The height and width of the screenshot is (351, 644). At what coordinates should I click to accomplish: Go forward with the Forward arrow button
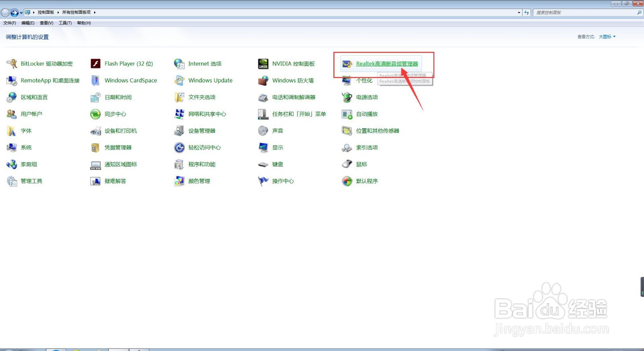(x=14, y=13)
